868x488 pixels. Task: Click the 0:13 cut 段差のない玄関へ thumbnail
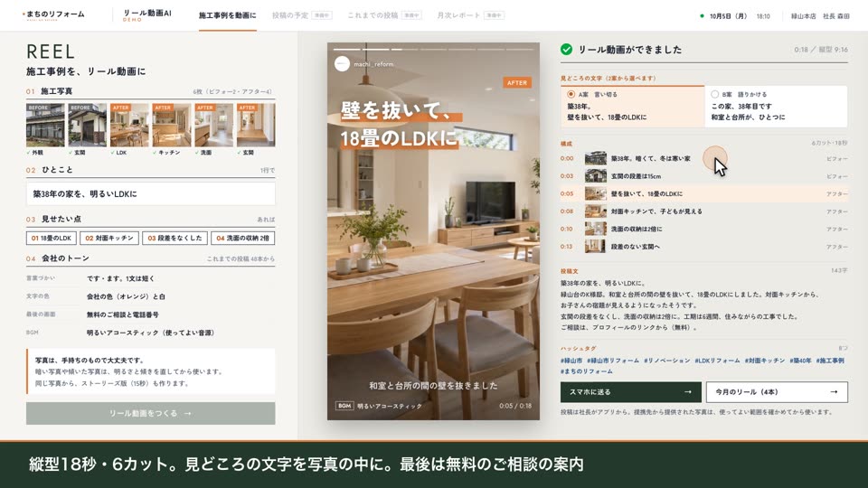tap(596, 246)
